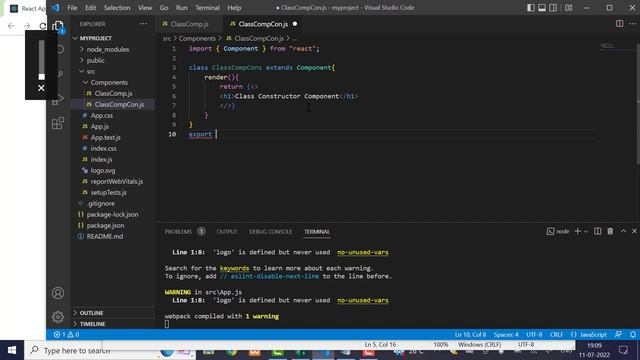Viewport: 640px width, 360px height.
Task: Split the terminal
Action: pos(598,231)
